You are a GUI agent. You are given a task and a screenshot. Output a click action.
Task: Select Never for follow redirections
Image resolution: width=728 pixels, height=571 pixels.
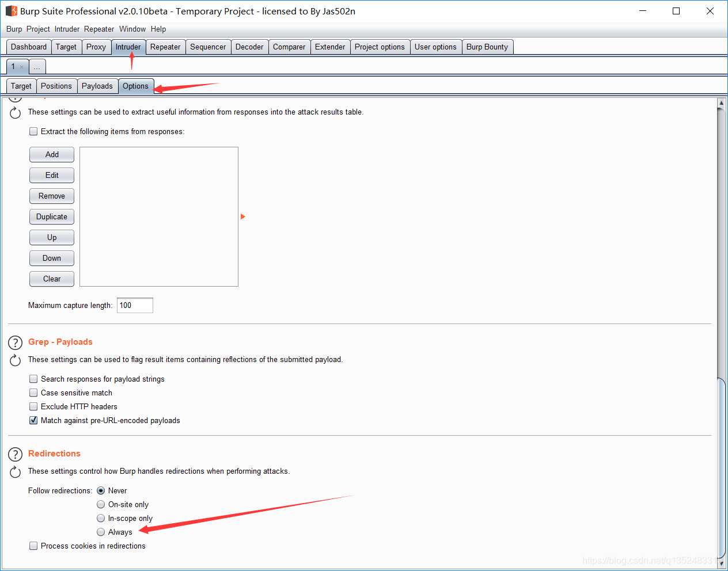click(101, 490)
